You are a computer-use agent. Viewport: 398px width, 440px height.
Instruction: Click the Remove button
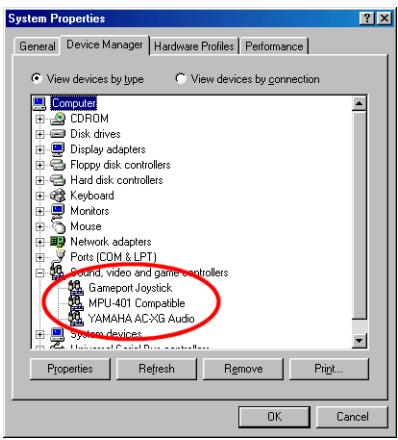point(243,369)
